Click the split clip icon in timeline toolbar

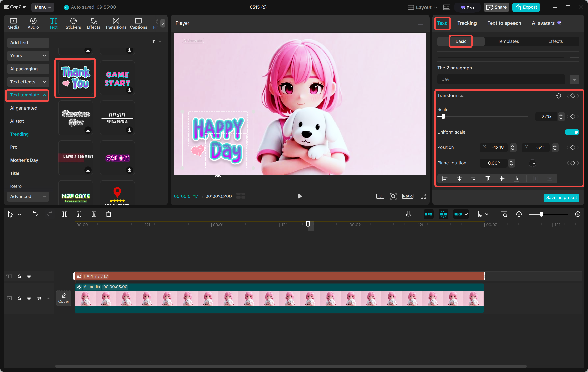65,214
